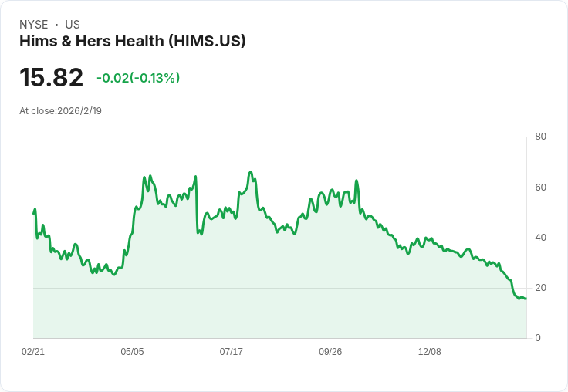Click the highest peak of the price line

tap(251, 172)
